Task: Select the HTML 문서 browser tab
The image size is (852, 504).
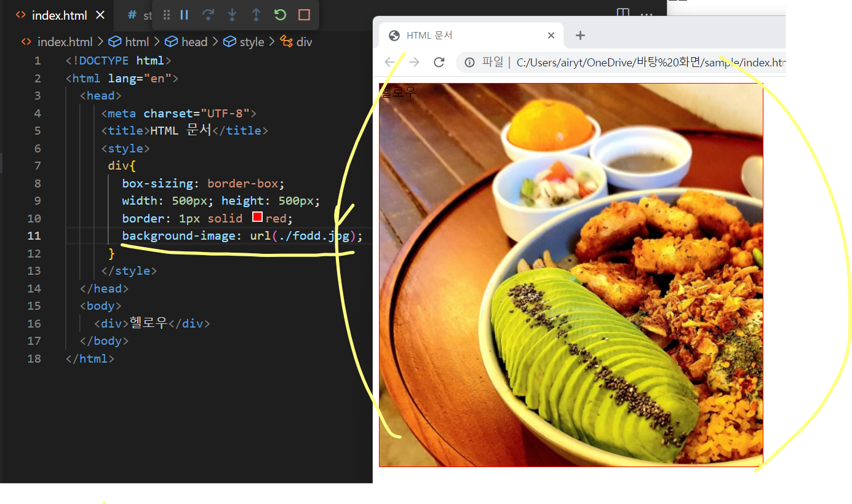Action: pyautogui.click(x=471, y=36)
